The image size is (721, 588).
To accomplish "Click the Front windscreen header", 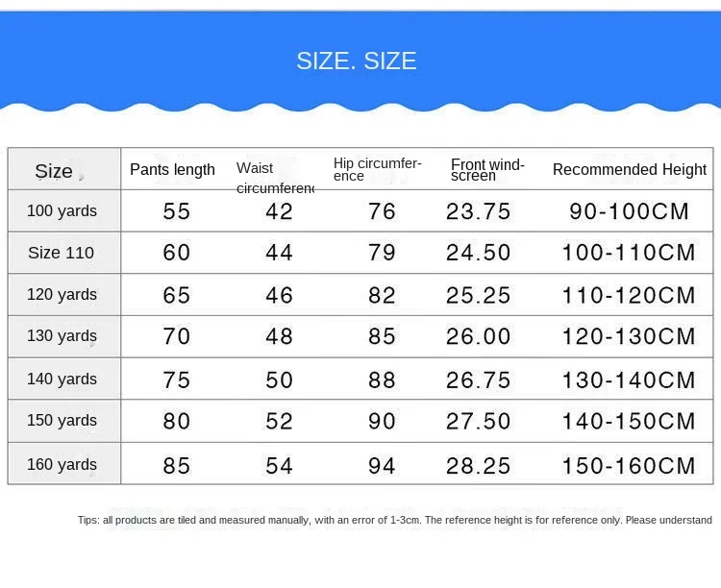I will 487,169.
